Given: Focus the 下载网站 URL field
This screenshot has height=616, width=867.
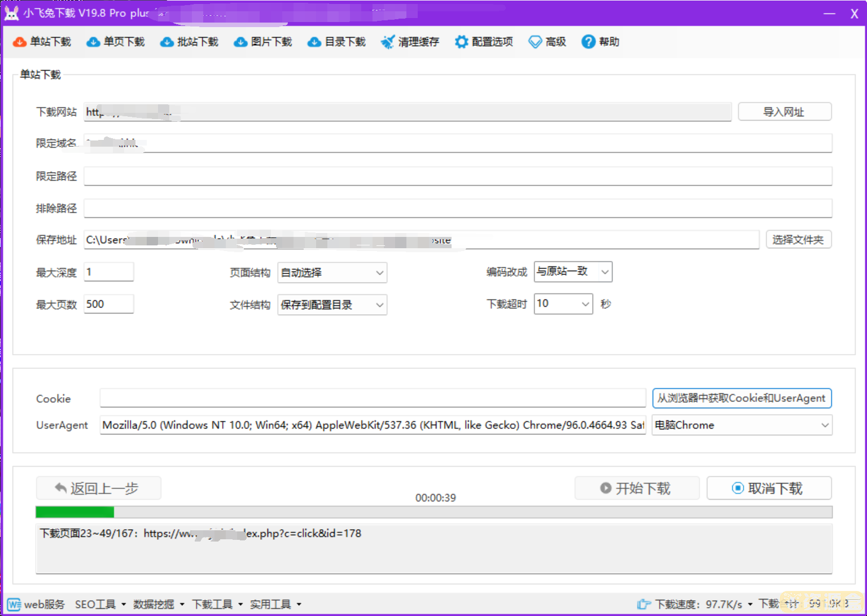Looking at the screenshot, I should coord(408,112).
